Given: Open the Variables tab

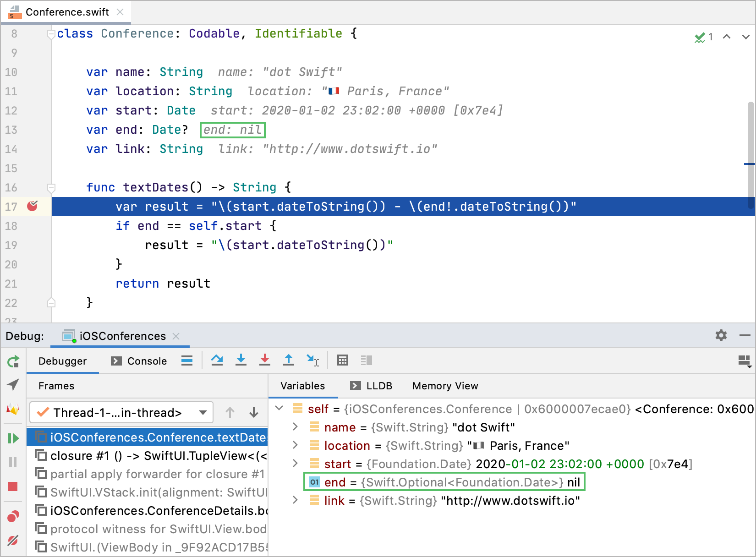Looking at the screenshot, I should coord(302,386).
